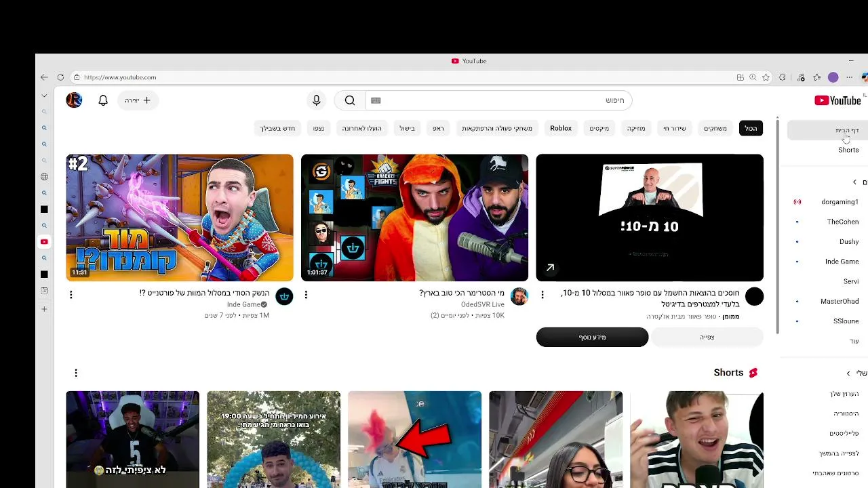Click the 'צפייה' ad button
The height and width of the screenshot is (488, 868).
pyautogui.click(x=707, y=337)
